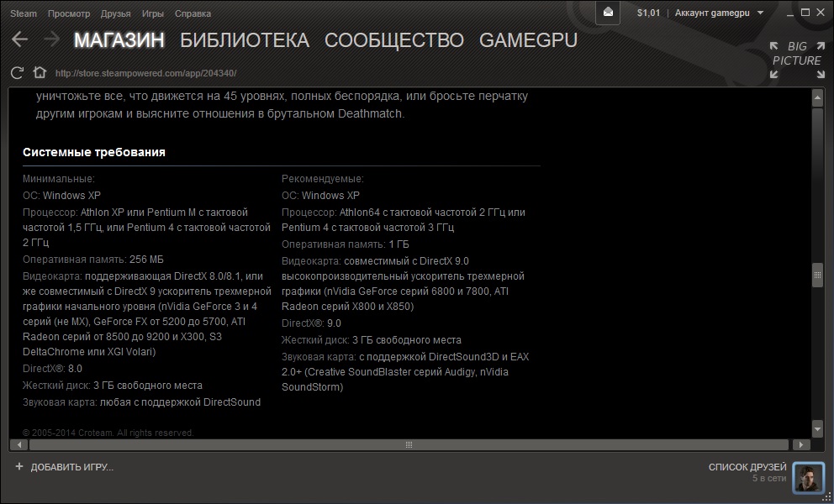Screen dimensions: 834x504
Task: Go back with the left arrow button
Action: [19, 39]
